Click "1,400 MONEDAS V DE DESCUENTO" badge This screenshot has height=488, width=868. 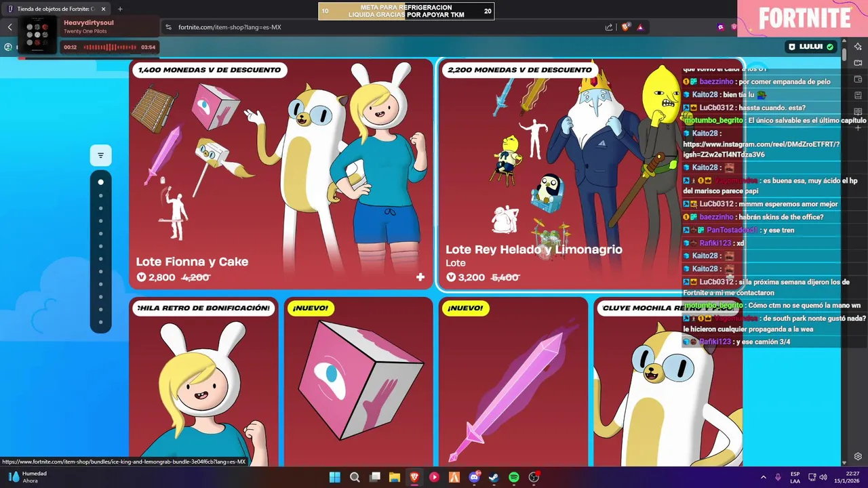pyautogui.click(x=210, y=70)
